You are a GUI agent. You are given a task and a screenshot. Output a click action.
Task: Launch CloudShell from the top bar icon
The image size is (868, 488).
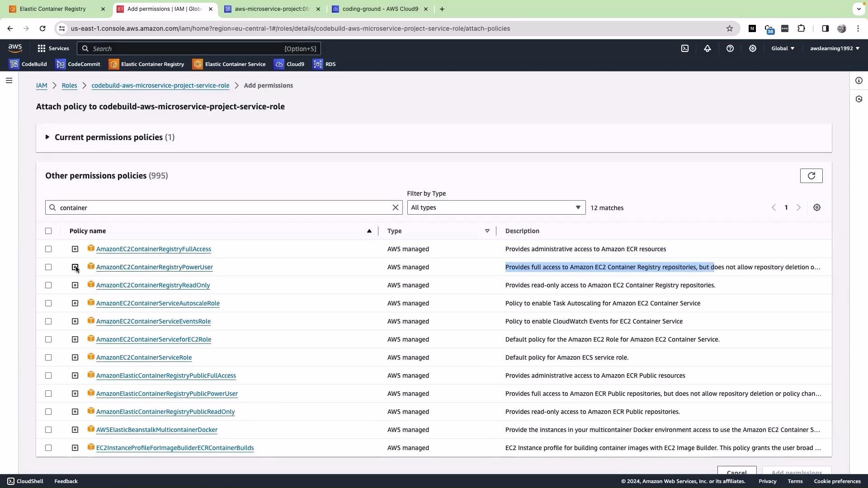tap(685, 48)
